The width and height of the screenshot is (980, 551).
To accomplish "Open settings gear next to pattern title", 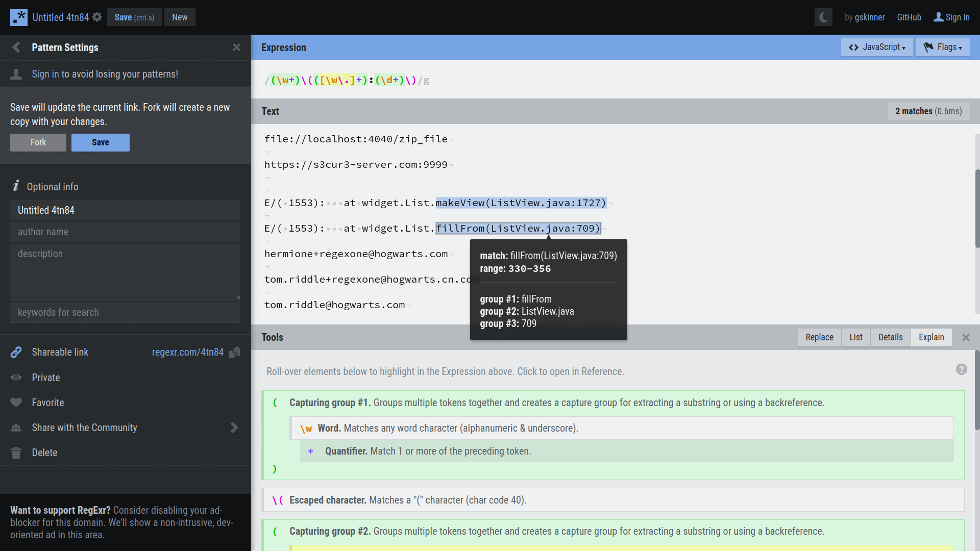I will [x=97, y=17].
